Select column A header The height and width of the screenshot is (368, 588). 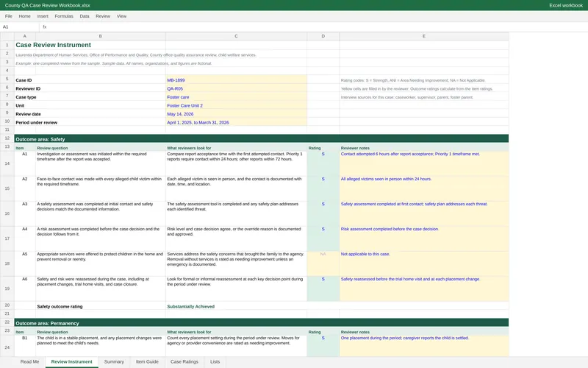pyautogui.click(x=25, y=36)
